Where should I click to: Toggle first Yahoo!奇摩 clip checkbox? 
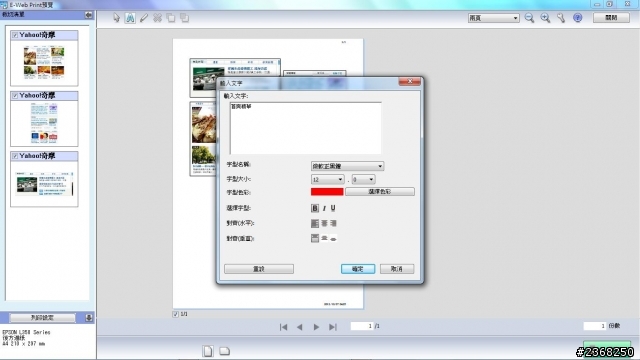click(x=15, y=35)
